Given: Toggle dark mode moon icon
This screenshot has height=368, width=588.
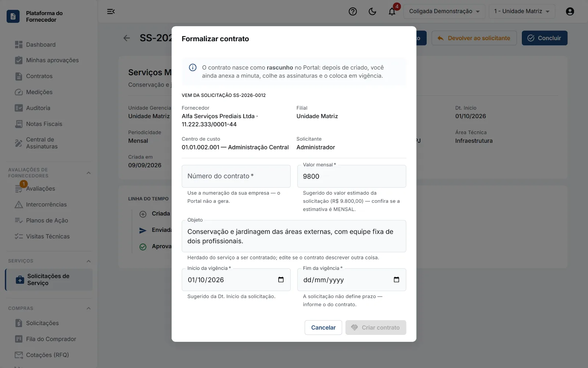Looking at the screenshot, I should (372, 11).
